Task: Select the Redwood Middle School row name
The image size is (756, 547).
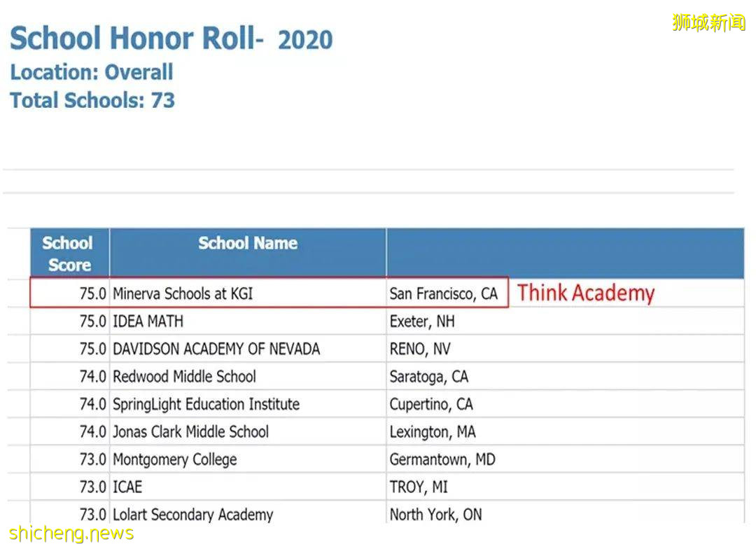Action: click(184, 377)
